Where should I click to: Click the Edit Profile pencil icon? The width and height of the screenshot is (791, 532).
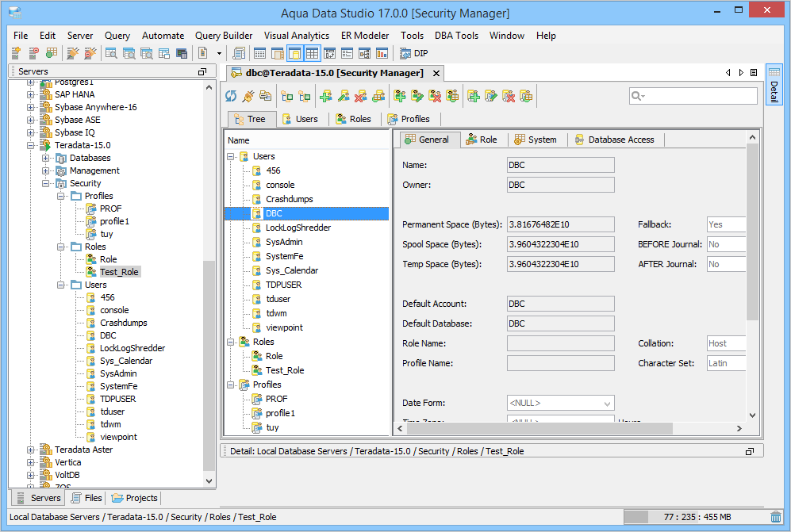point(491,96)
